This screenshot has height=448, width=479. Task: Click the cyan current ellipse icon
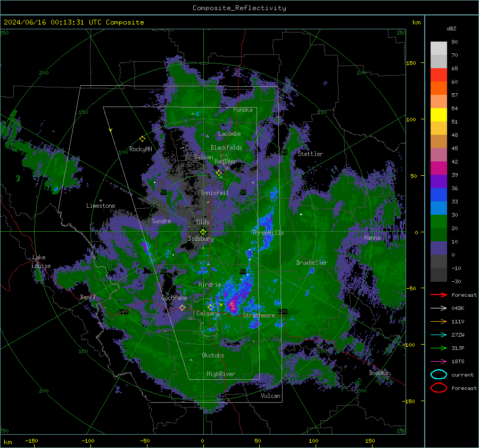pos(439,374)
